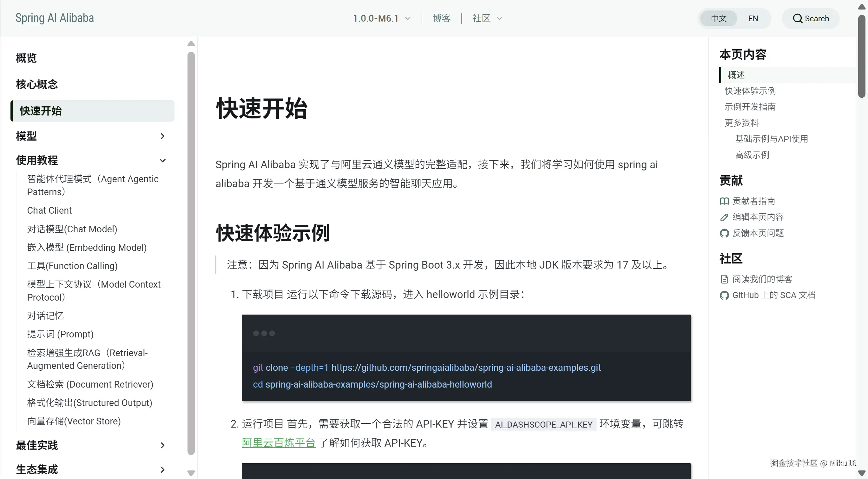Open the 博客 top menu item
The image size is (868, 479).
[x=441, y=18]
